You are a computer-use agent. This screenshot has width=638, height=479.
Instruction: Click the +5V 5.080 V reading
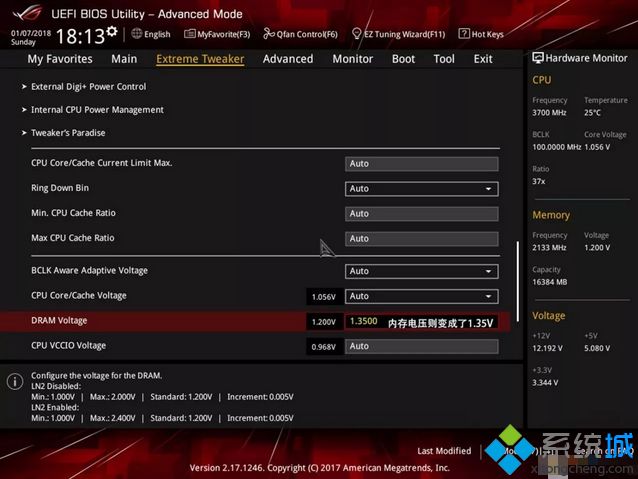pos(597,348)
